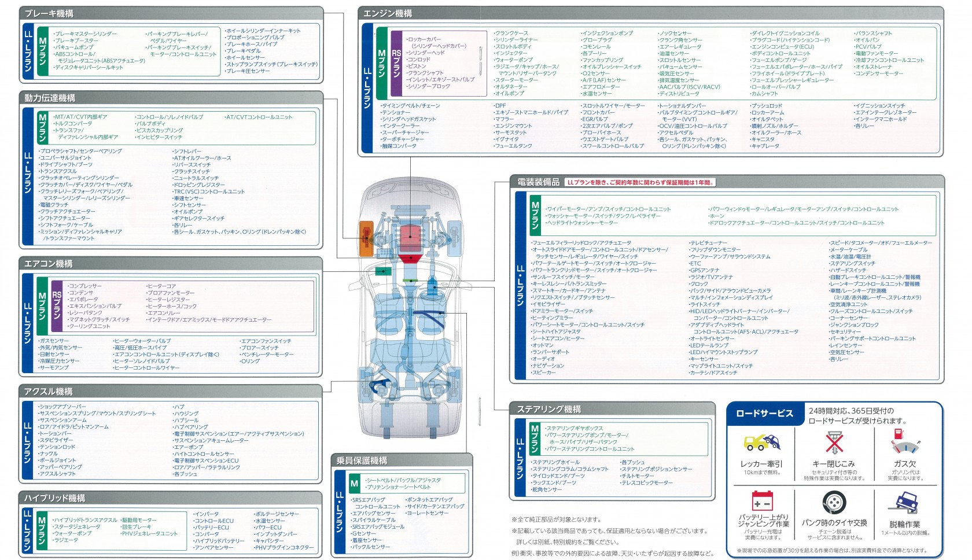972x560 pixels.
Task: Click the スタビライザー entry
Action: pos(56,440)
